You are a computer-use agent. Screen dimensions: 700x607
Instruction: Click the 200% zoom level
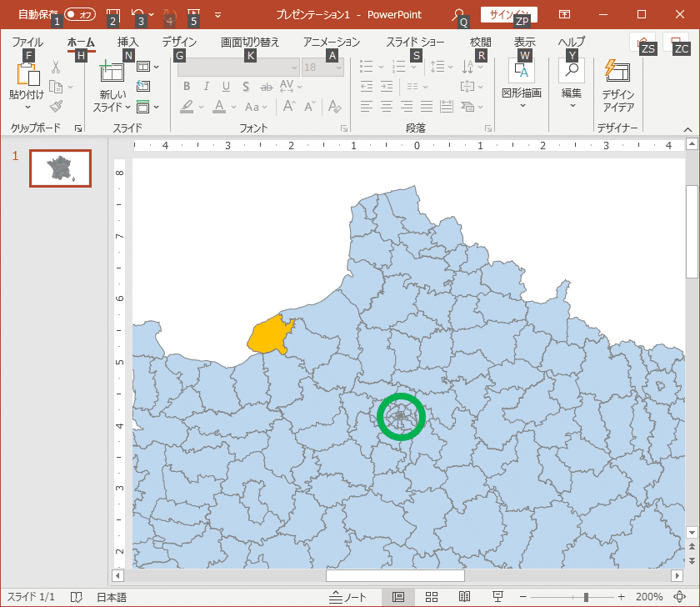649,597
